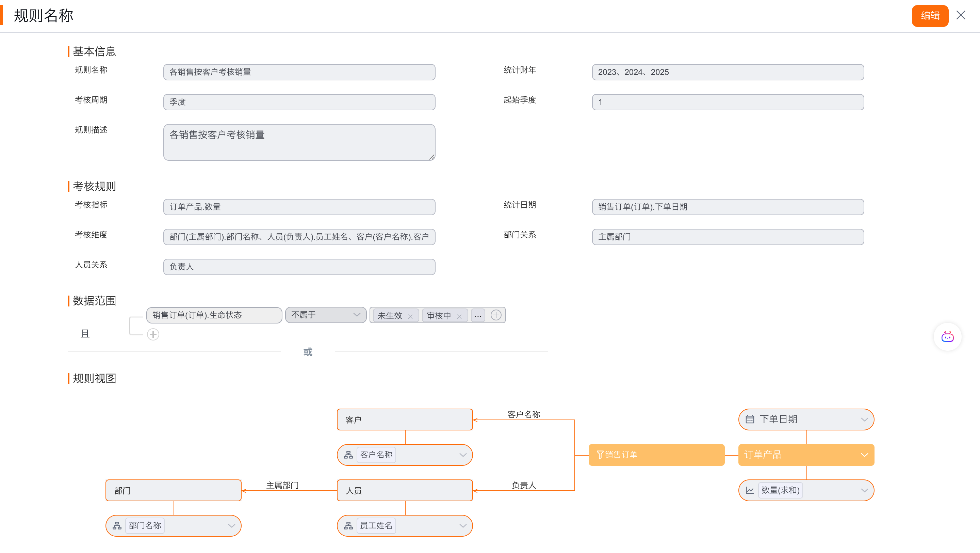This screenshot has height=553, width=980.
Task: Expand the 员工姓名 dropdown chevron
Action: tap(463, 526)
